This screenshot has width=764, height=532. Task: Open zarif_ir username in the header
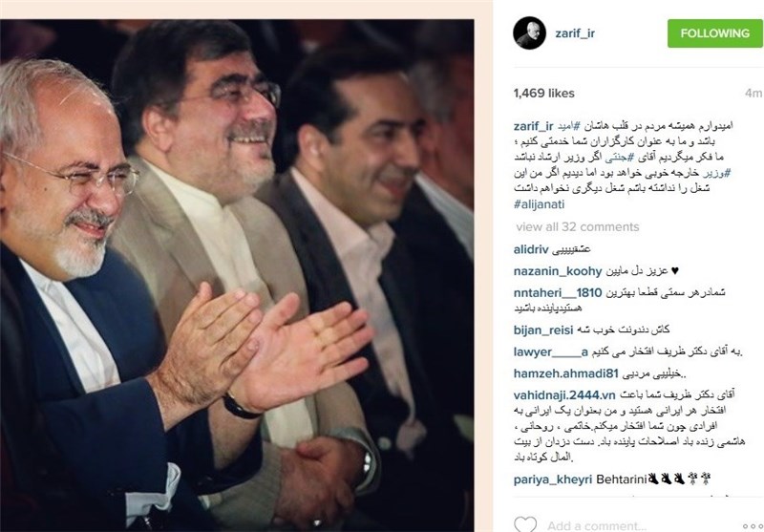[575, 33]
